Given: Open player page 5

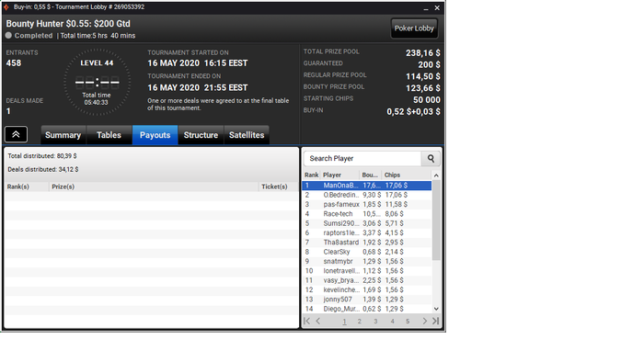Looking at the screenshot, I should pos(408,322).
